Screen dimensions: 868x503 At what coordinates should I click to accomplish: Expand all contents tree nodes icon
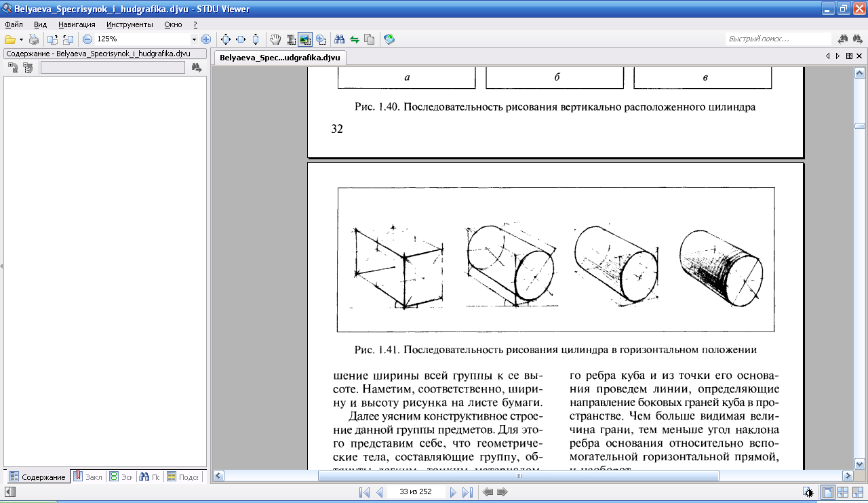[x=13, y=67]
